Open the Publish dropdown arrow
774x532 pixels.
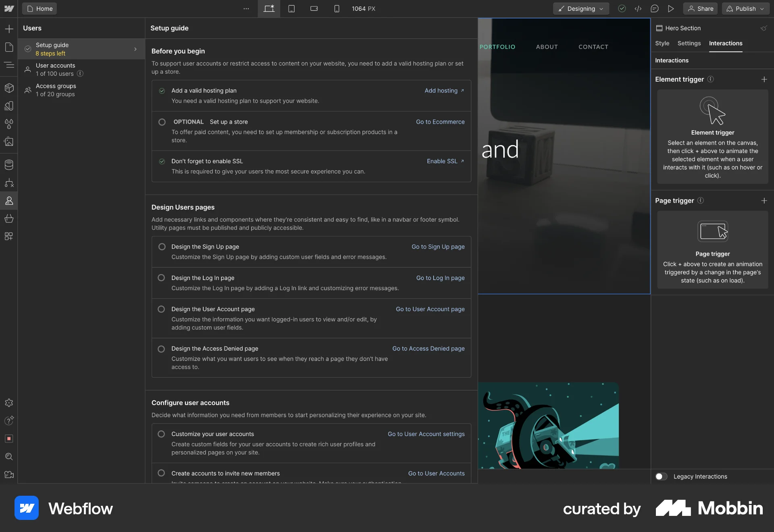click(762, 8)
